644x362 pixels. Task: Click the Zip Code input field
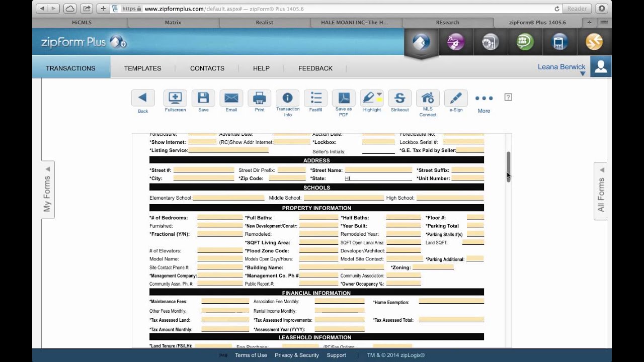click(x=287, y=178)
